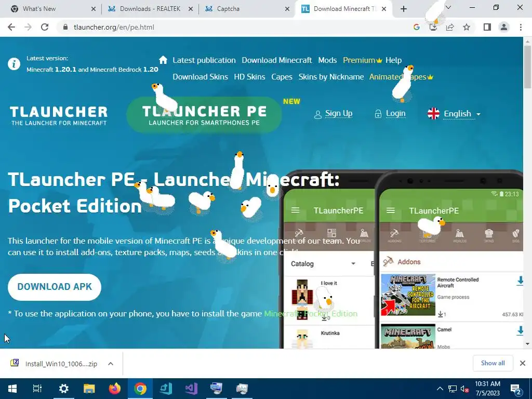Click Show all downloads button
532x399 pixels.
(493, 363)
